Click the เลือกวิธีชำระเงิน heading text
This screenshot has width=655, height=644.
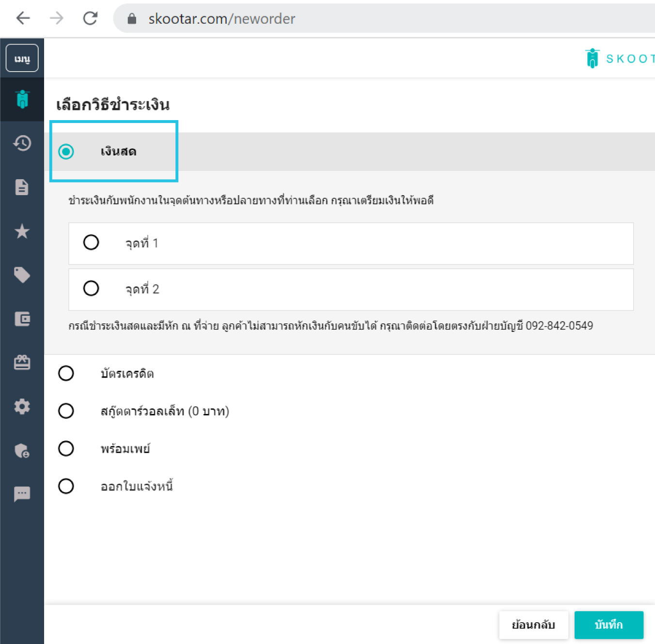[x=113, y=105]
